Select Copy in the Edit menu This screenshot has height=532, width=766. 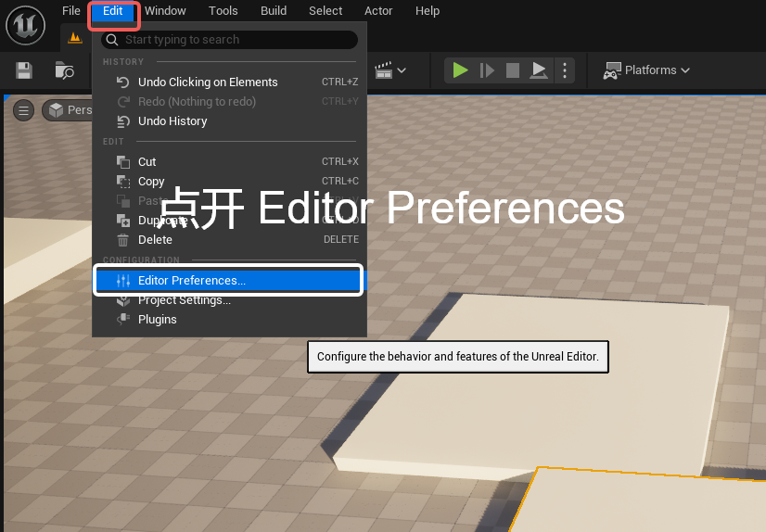pyautogui.click(x=230, y=181)
